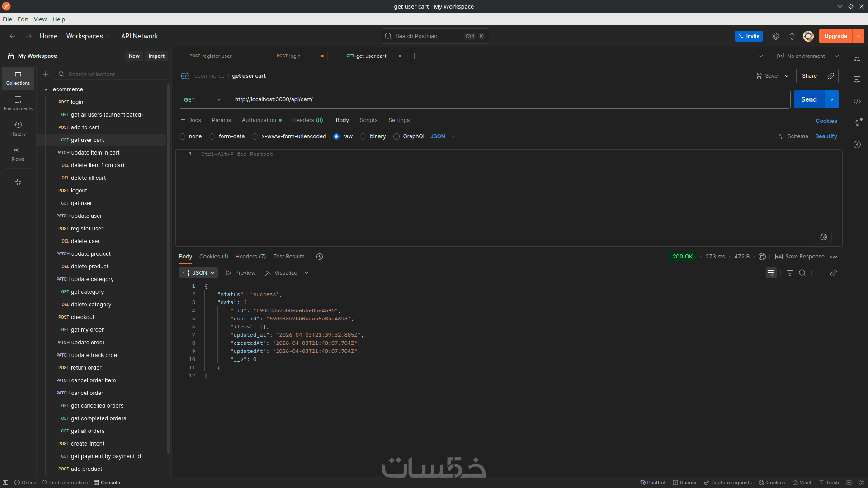Click the Beautify link

pyautogui.click(x=826, y=136)
